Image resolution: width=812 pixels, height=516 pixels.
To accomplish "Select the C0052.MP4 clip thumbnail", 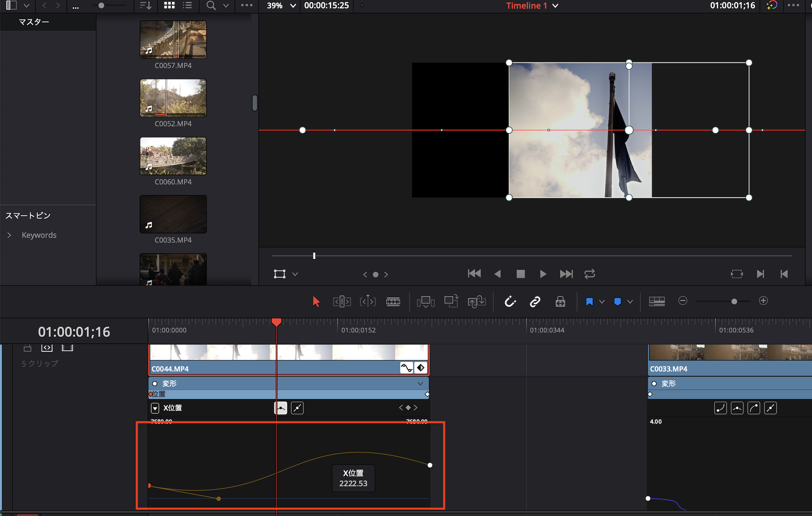I will tap(173, 98).
